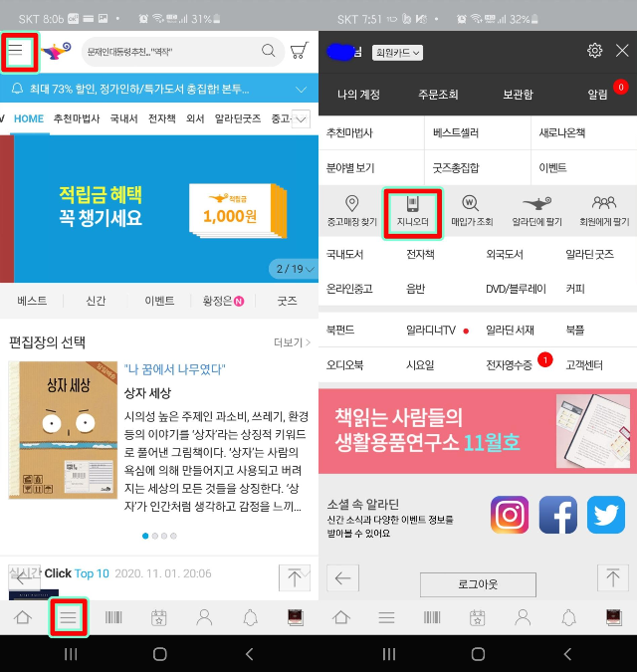
Task: Open the hamburger menu at top of left screen
Action: [x=16, y=50]
